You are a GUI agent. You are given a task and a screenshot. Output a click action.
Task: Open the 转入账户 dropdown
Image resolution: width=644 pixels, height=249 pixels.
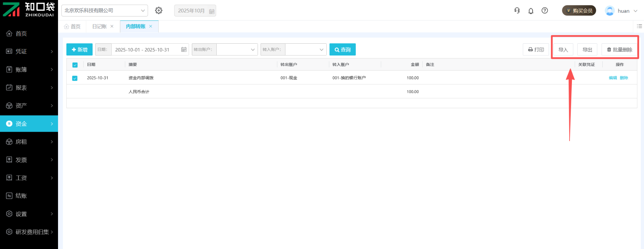point(306,49)
